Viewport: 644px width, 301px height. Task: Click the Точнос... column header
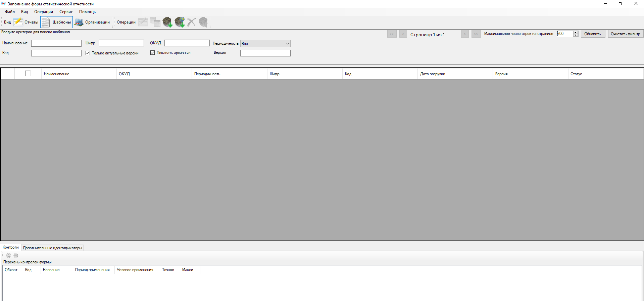(170, 270)
